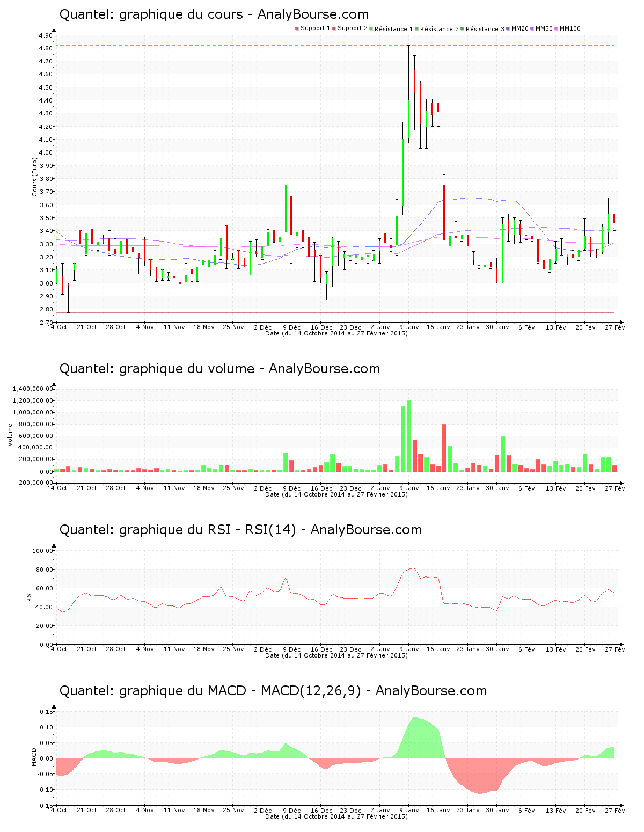This screenshot has height=832, width=644.
Task: Click '23 Janv' on the MACD chart x-axis
Action: tap(468, 810)
